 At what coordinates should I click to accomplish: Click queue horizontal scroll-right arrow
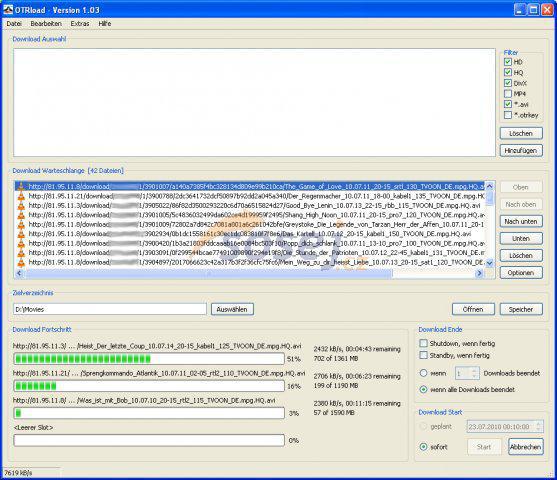point(480,273)
